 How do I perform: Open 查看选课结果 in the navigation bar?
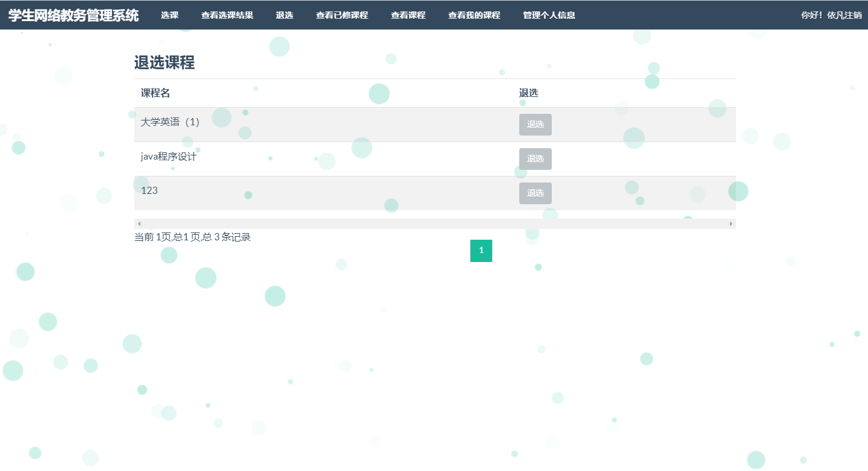tap(228, 15)
